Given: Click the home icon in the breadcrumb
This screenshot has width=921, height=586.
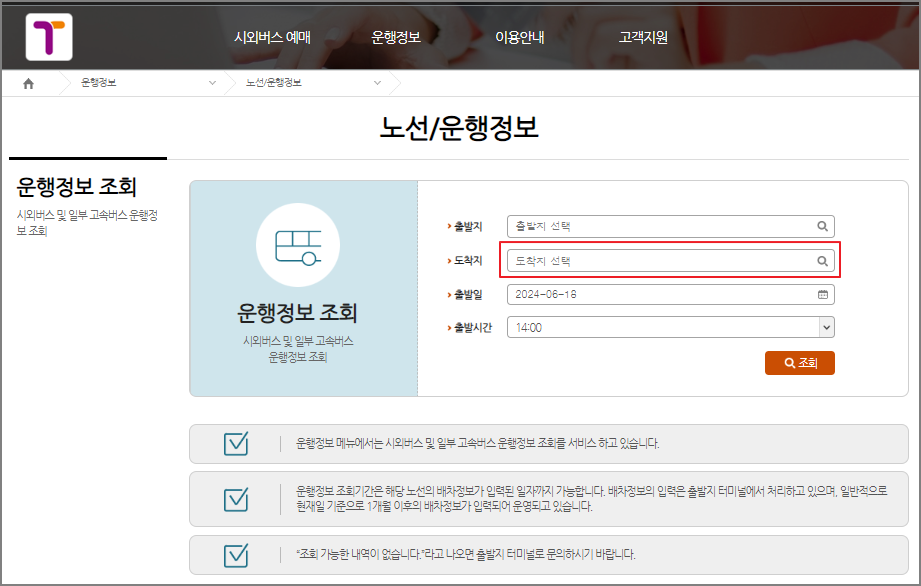Looking at the screenshot, I should pos(26,85).
